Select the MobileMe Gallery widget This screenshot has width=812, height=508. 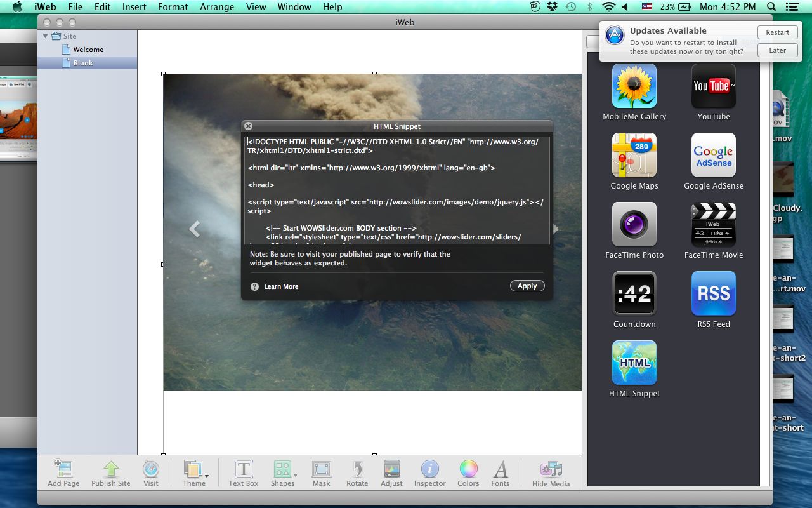[634, 86]
